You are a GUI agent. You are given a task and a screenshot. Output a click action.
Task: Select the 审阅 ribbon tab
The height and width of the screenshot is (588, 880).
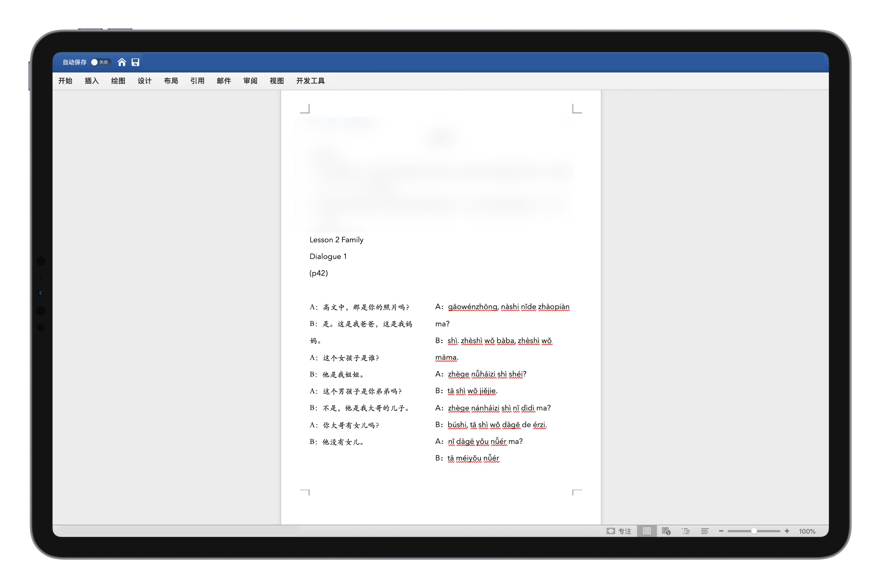click(250, 81)
